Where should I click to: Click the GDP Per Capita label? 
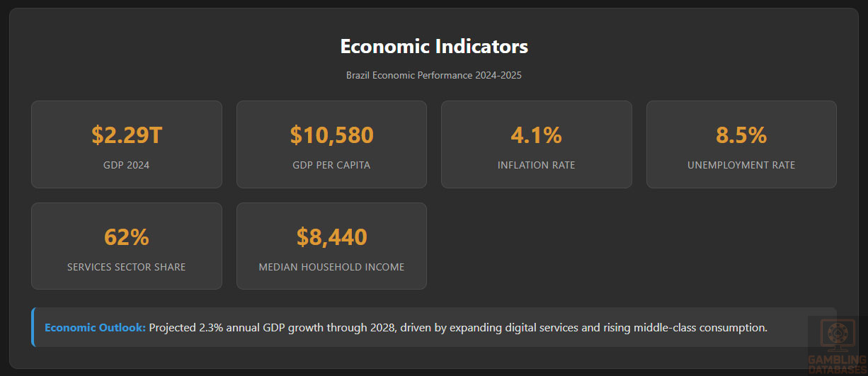331,166
